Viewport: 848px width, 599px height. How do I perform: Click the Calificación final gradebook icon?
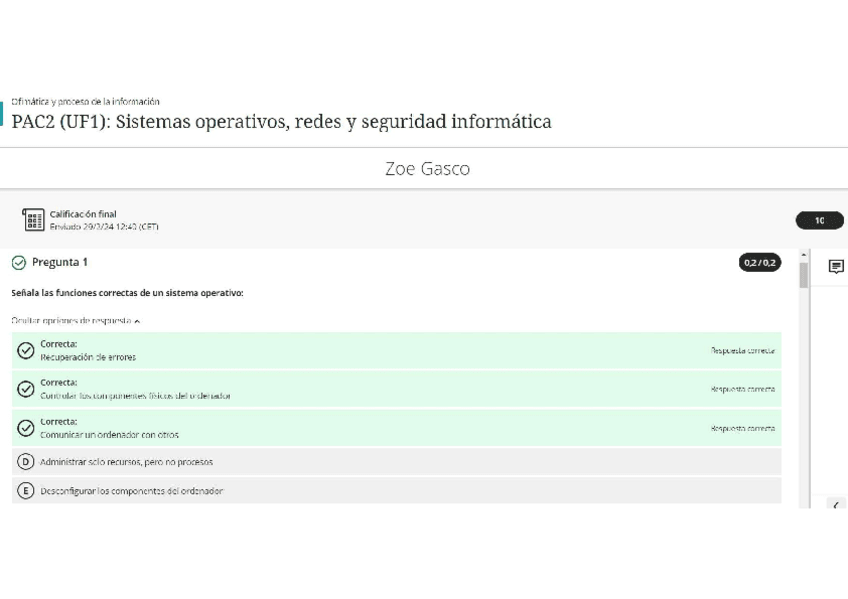click(33, 220)
